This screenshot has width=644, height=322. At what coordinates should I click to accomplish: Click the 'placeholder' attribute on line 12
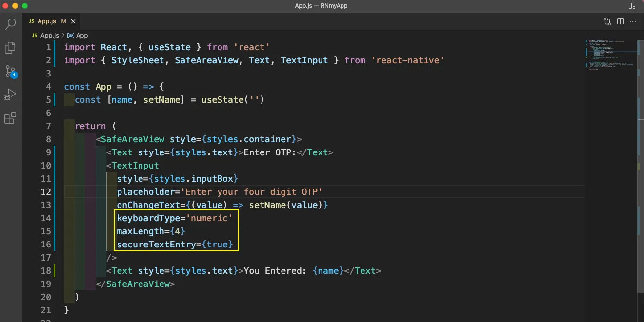pyautogui.click(x=146, y=192)
